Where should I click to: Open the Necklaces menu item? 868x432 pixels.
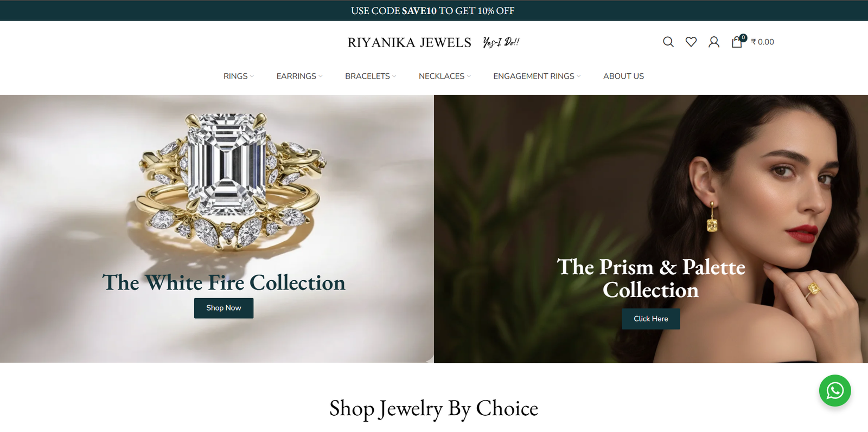[442, 76]
